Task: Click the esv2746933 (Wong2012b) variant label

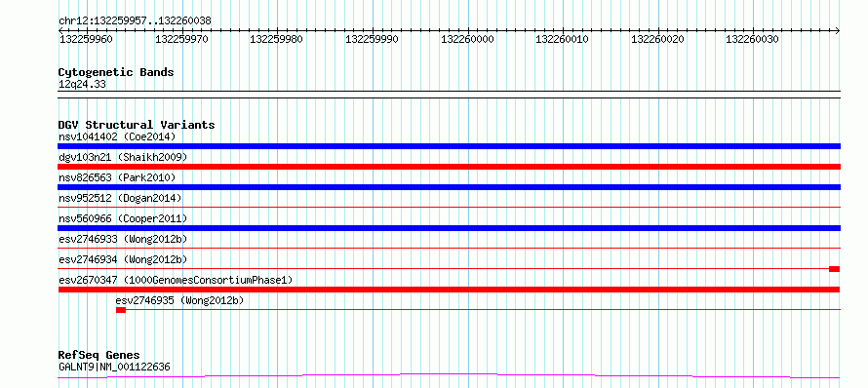Action: [123, 239]
